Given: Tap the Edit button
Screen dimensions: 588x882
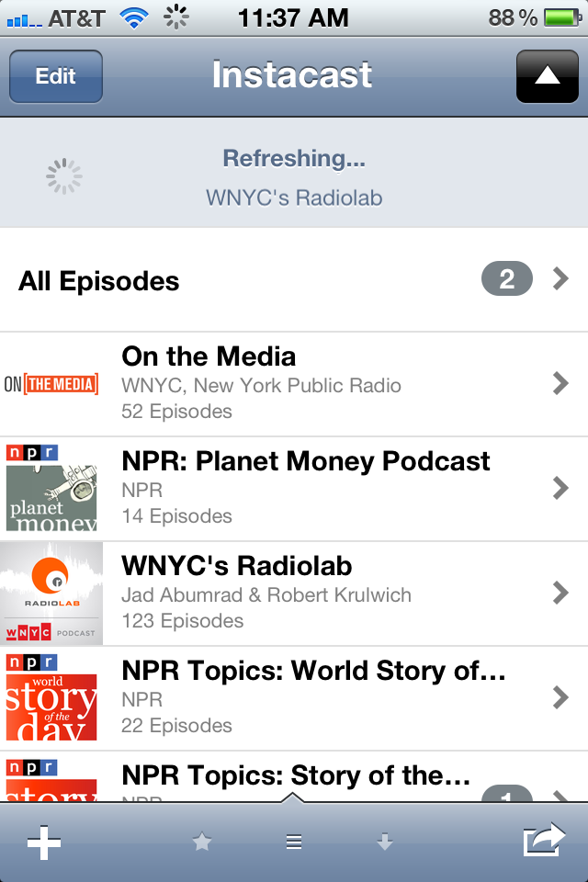Looking at the screenshot, I should coord(56,77).
